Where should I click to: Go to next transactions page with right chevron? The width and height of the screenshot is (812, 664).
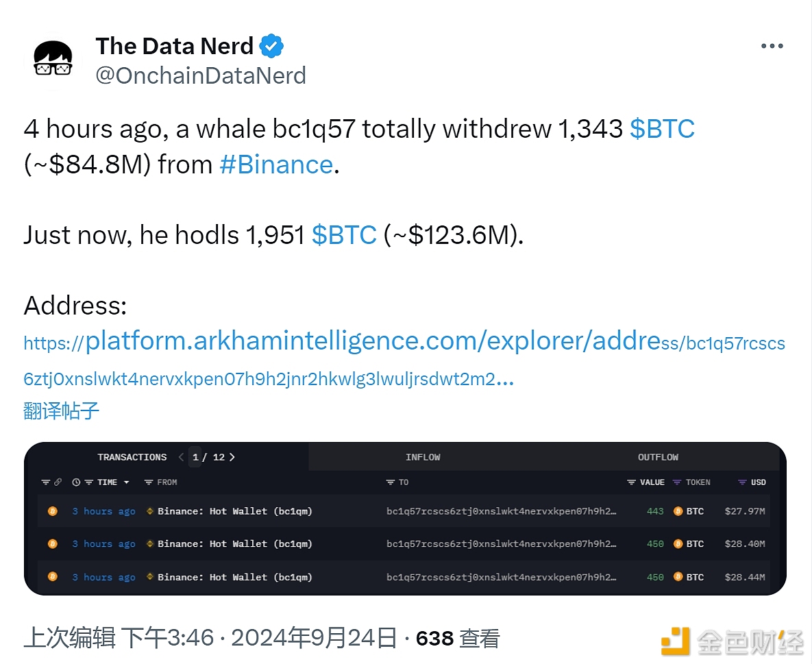[232, 457]
